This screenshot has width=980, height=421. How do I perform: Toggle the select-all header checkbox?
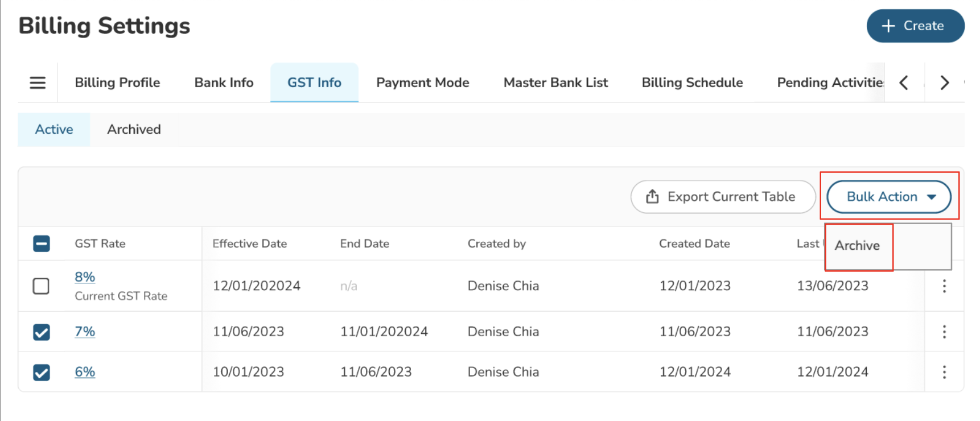(42, 243)
